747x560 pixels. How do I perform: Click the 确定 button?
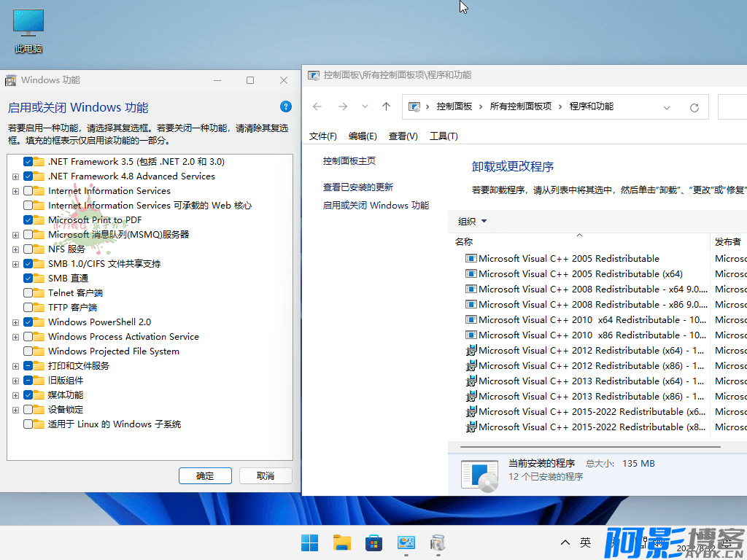(x=205, y=476)
